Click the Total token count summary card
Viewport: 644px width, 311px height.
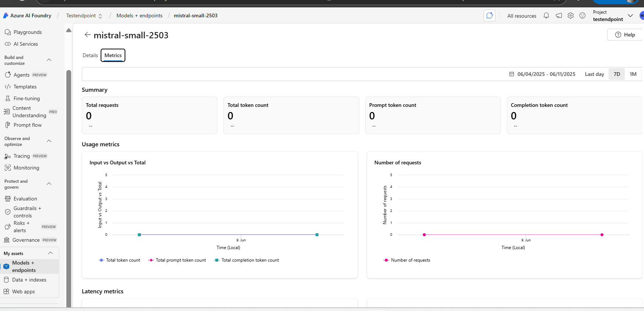pos(291,115)
